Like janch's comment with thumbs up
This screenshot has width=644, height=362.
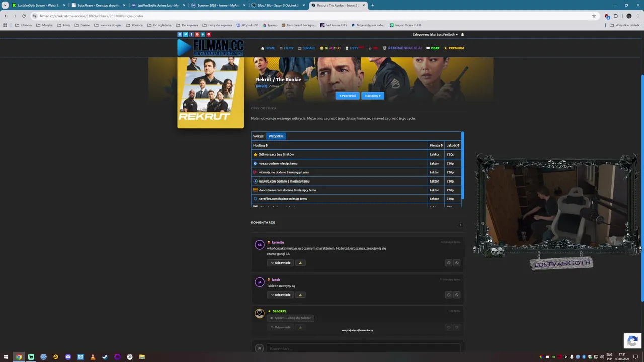point(300,295)
